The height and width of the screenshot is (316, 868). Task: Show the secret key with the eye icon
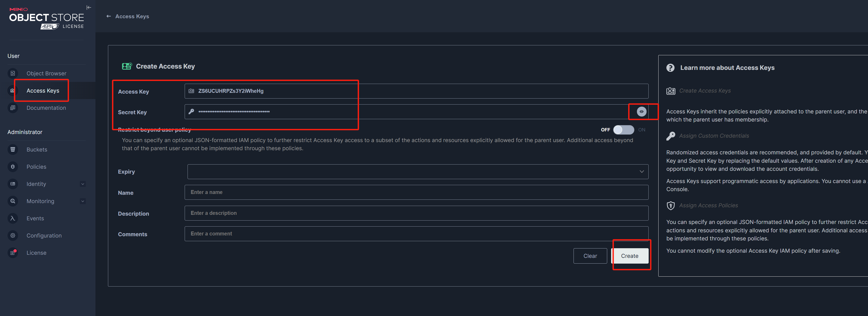coord(641,112)
